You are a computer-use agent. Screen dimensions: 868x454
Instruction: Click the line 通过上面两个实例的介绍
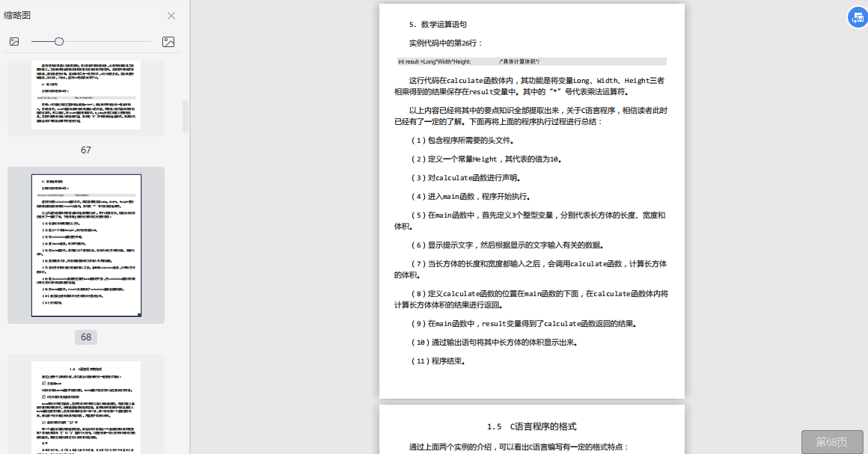(519, 447)
